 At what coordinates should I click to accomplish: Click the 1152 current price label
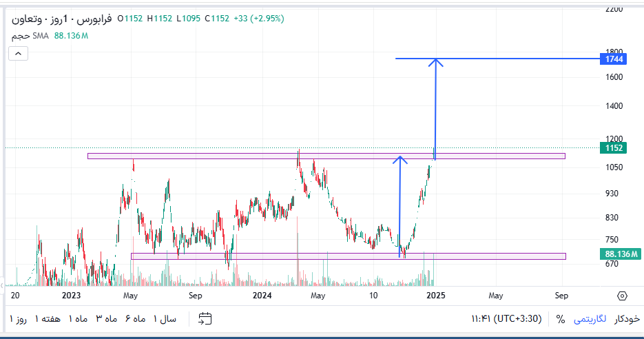(x=614, y=148)
